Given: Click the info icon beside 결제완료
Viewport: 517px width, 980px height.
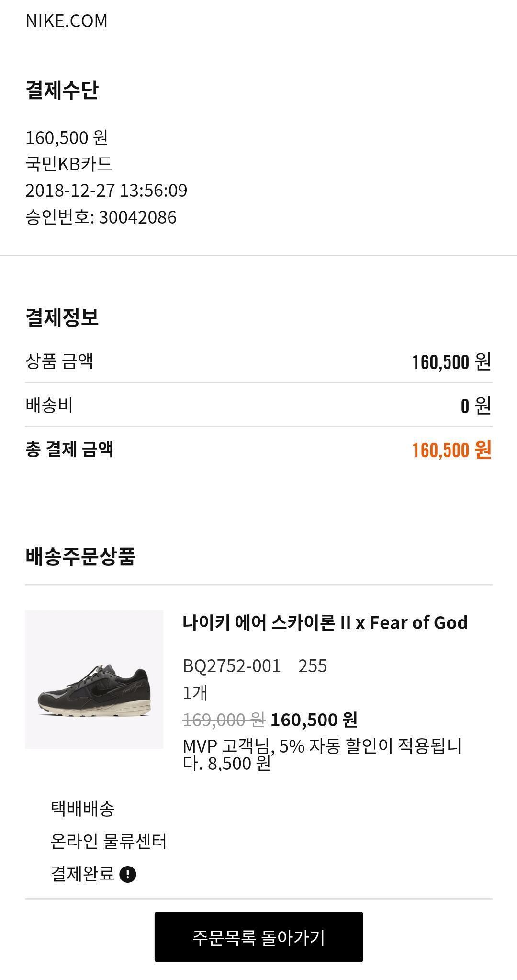Looking at the screenshot, I should (x=128, y=874).
